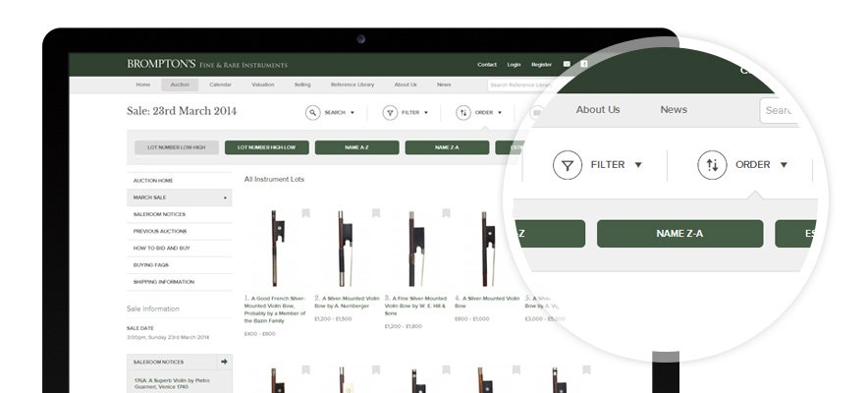Click the small funnel icon beside SEARCH dropdown
The image size is (868, 393).
(x=390, y=113)
